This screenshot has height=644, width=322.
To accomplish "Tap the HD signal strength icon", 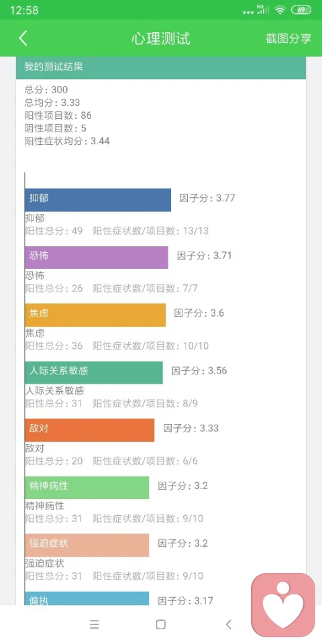I will [263, 10].
